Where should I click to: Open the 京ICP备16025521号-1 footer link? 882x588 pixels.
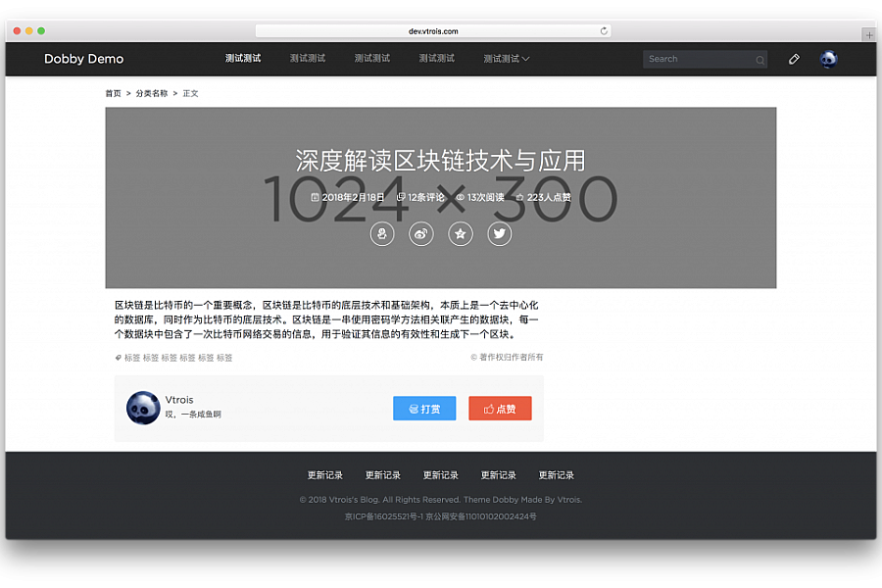[x=383, y=516]
